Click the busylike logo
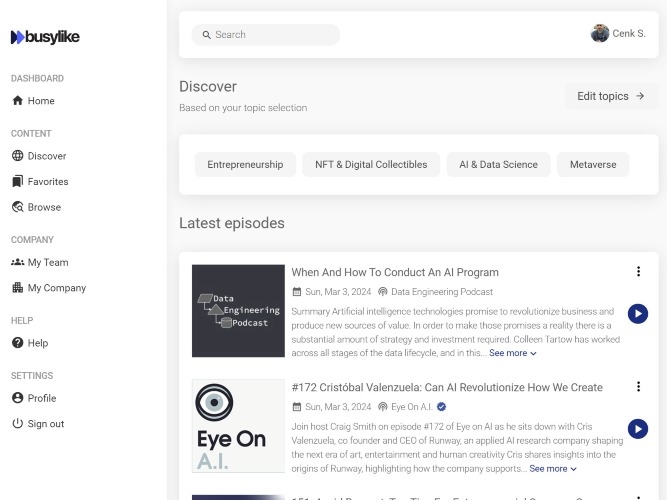 pos(45,37)
